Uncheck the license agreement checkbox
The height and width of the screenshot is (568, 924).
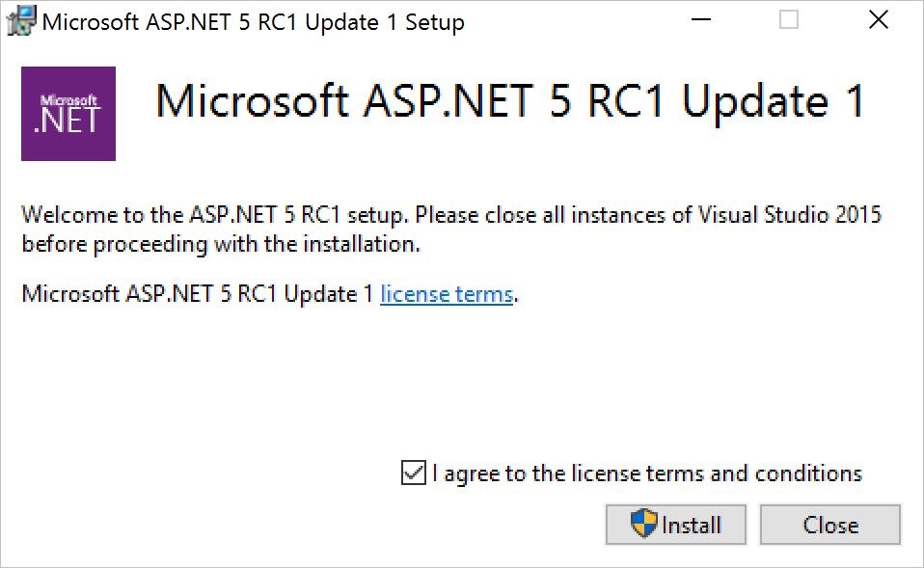(x=413, y=473)
